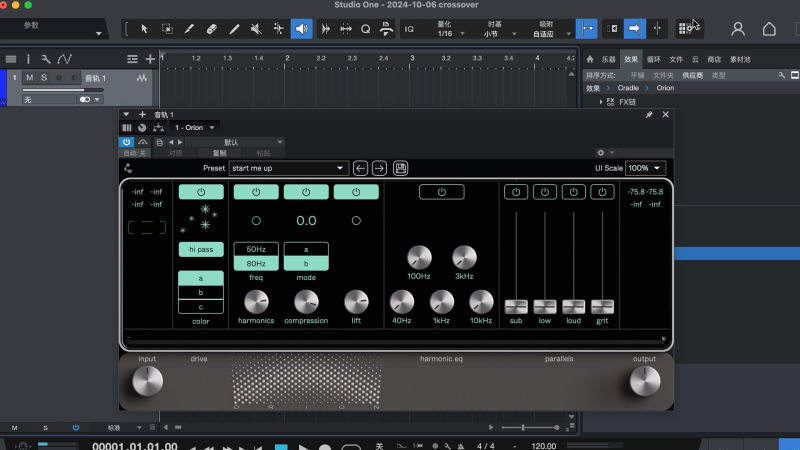The width and height of the screenshot is (800, 450).
Task: Sort browser by 文件夹
Action: 663,75
